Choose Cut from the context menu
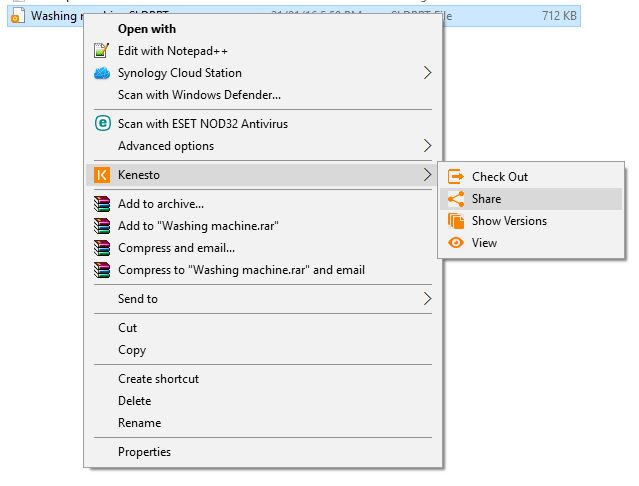The image size is (639, 486). pyautogui.click(x=263, y=328)
